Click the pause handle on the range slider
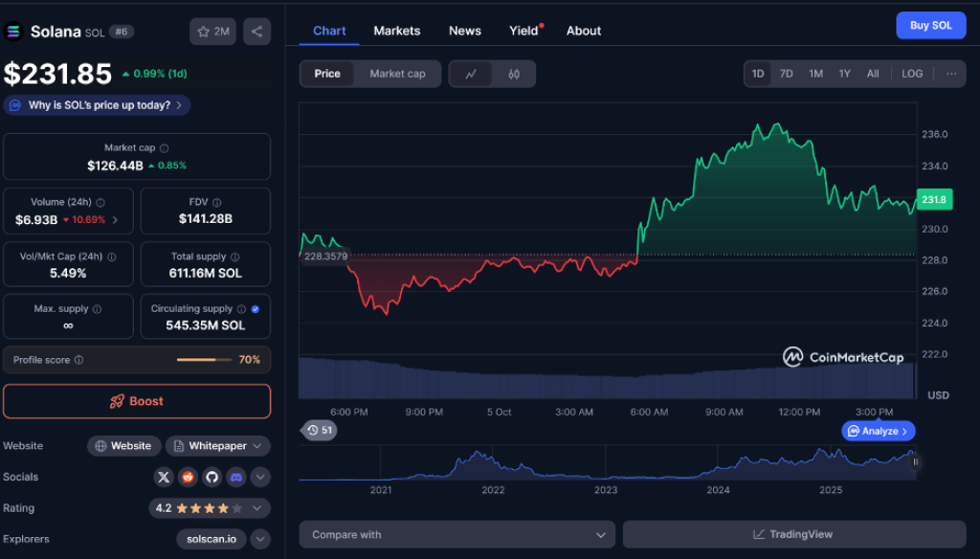This screenshot has height=559, width=980. click(x=915, y=462)
